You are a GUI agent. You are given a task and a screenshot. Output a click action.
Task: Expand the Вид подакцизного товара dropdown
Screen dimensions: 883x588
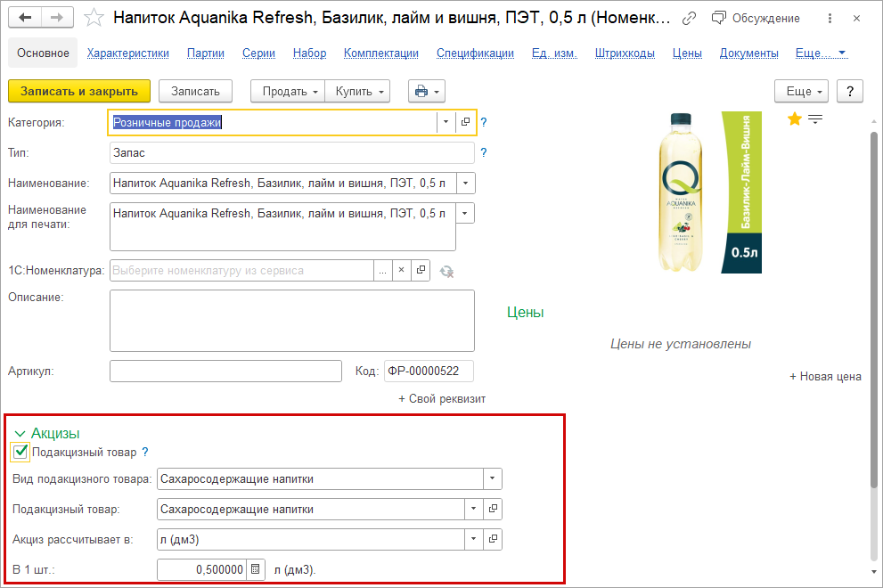click(x=492, y=478)
